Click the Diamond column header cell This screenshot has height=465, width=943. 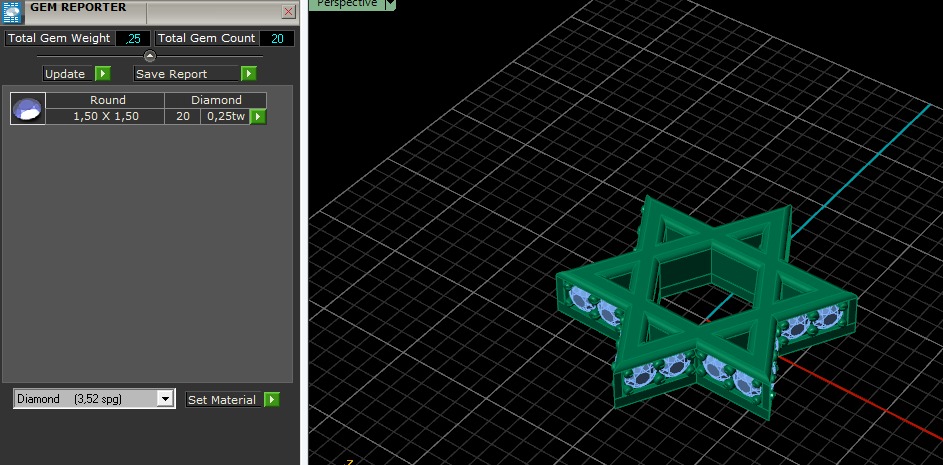click(216, 100)
